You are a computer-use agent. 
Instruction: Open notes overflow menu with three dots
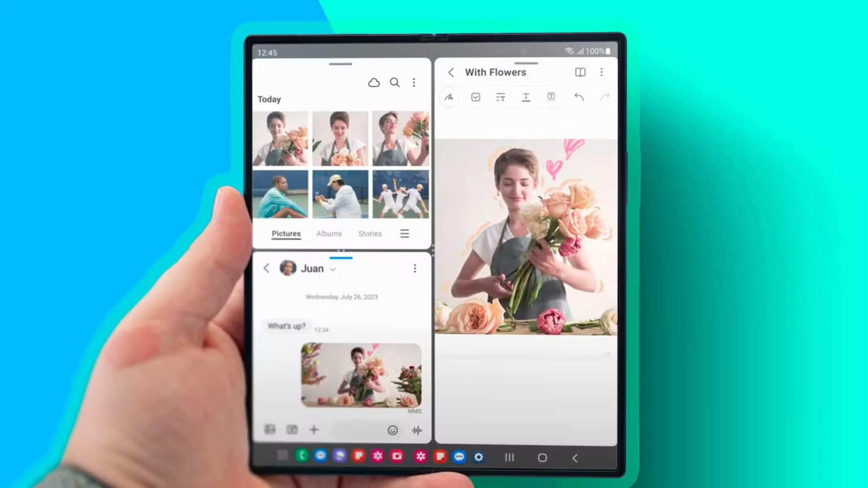tap(601, 72)
